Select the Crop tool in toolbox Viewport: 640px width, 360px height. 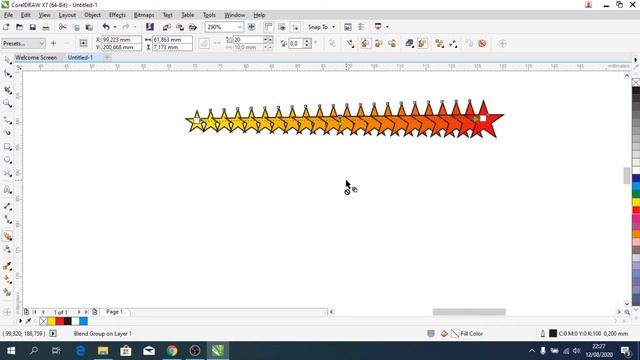7,90
